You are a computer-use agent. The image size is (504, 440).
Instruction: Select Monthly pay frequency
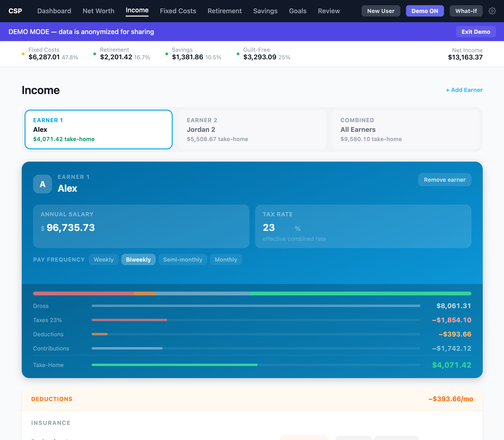pyautogui.click(x=226, y=259)
